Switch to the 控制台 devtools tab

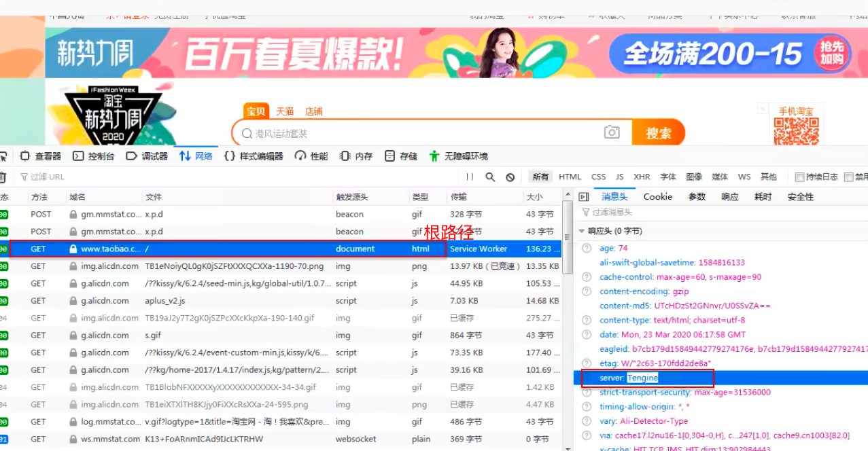[x=94, y=156]
